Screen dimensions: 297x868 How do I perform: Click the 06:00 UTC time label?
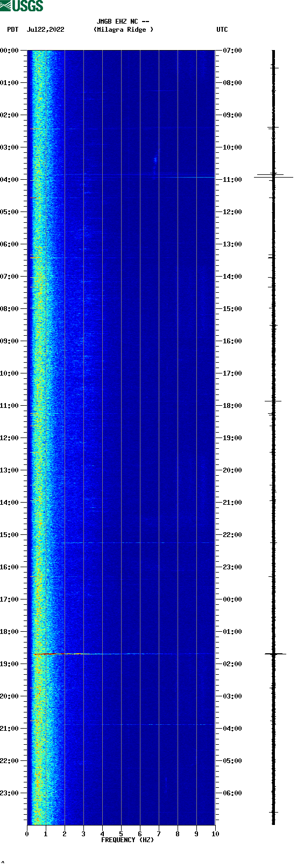[232, 793]
